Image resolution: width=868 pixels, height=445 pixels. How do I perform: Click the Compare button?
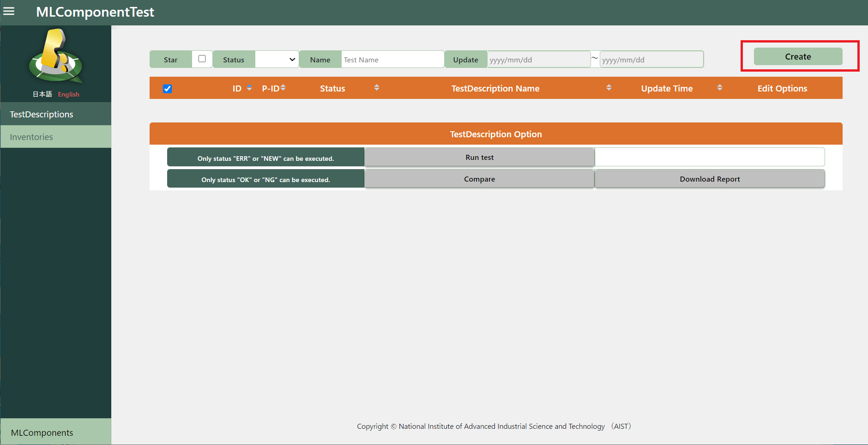(x=479, y=179)
